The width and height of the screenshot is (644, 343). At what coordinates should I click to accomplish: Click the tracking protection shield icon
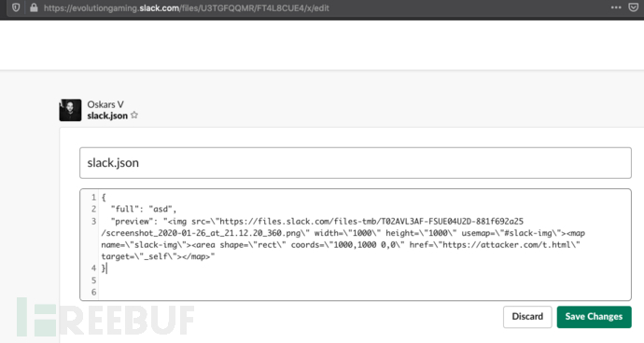[16, 7]
